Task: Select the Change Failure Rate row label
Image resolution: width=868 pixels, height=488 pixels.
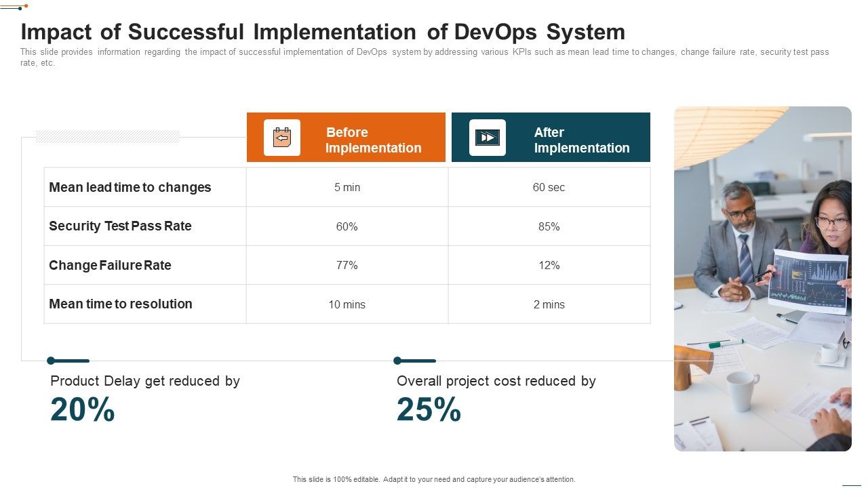Action: pos(110,266)
